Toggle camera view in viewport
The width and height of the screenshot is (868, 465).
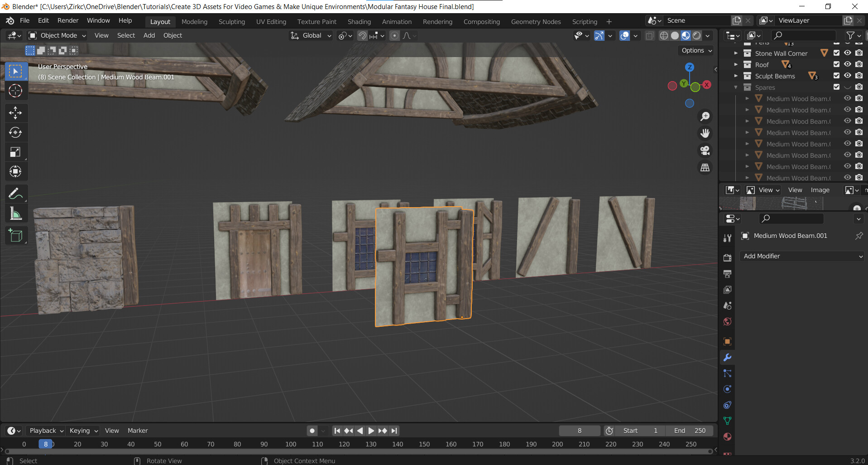(x=705, y=150)
